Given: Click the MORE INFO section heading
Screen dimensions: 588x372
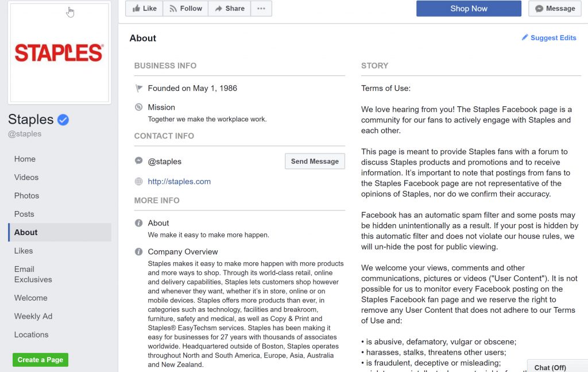Looking at the screenshot, I should 157,201.
